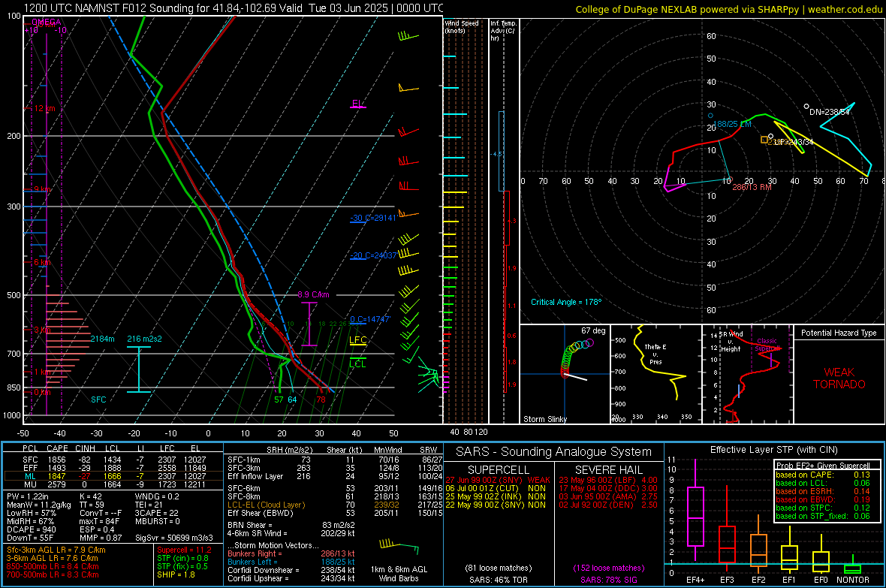Click the SARS Sounding Analogue System title
Image resolution: width=886 pixels, height=588 pixels.
pyautogui.click(x=554, y=452)
